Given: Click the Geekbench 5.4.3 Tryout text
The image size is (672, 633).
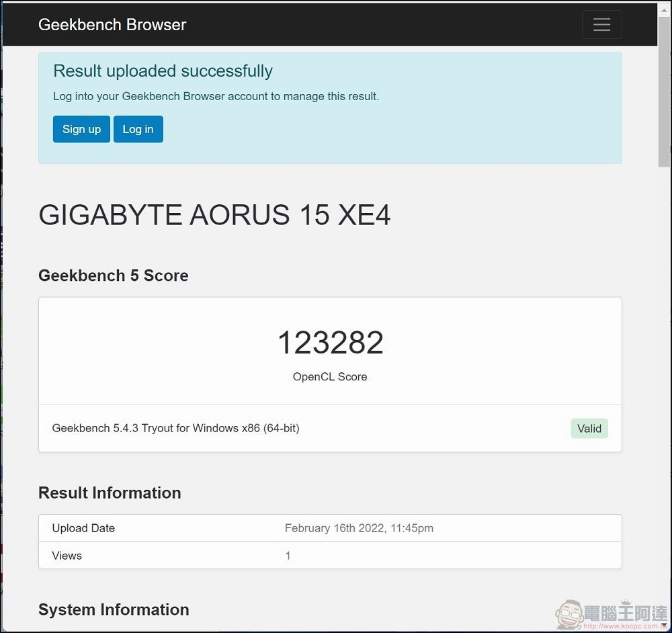Looking at the screenshot, I should (175, 428).
